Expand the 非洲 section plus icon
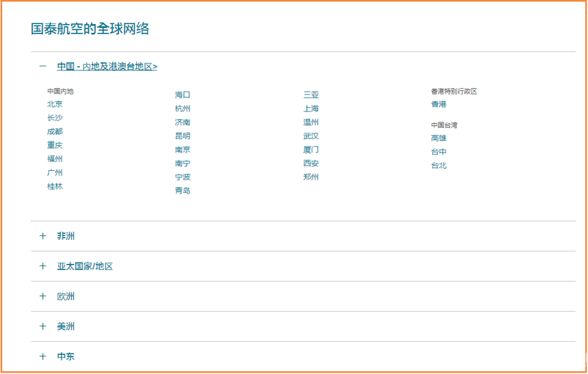Viewport: 588px width, 374px height. pos(43,236)
